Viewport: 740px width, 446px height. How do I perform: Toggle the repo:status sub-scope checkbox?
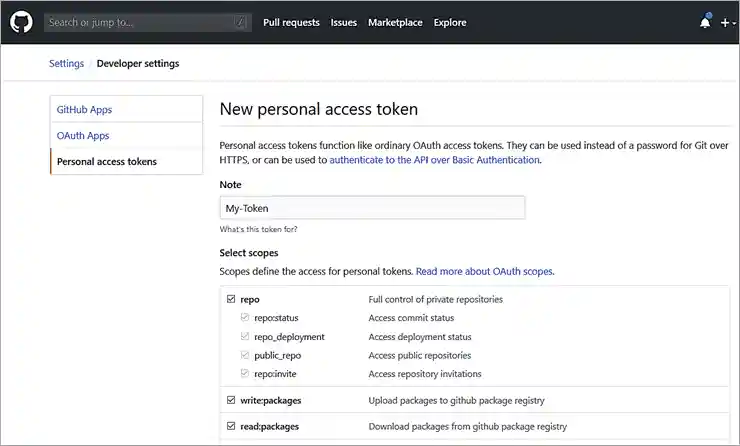[245, 318]
